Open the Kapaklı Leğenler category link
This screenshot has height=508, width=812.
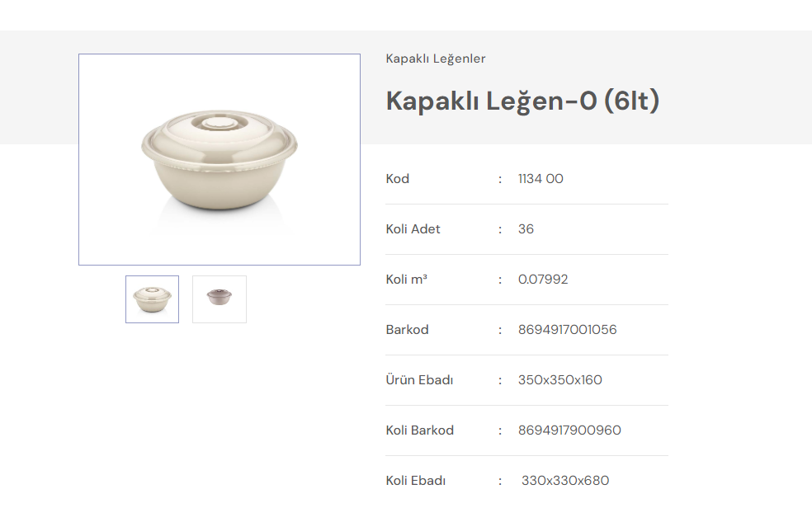436,59
